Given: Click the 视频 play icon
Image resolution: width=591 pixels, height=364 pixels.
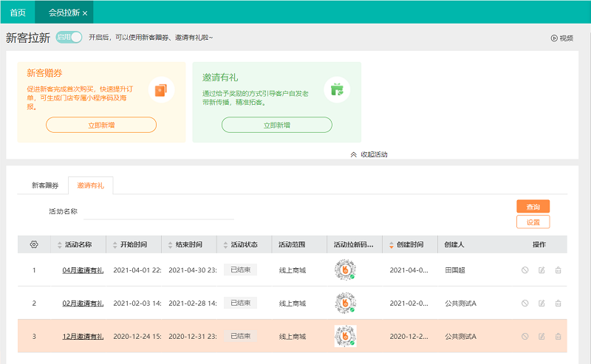Looking at the screenshot, I should point(554,38).
